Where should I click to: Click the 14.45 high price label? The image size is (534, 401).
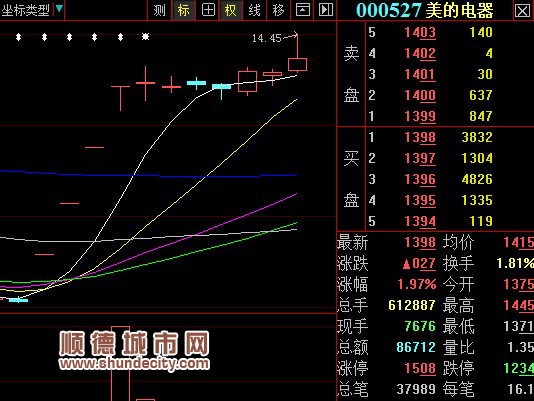pyautogui.click(x=267, y=38)
